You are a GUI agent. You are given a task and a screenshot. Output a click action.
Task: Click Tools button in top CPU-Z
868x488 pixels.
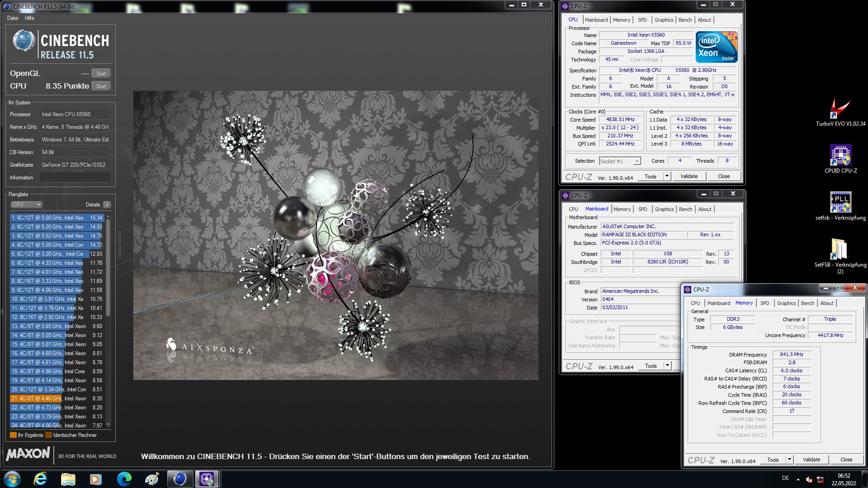[651, 177]
